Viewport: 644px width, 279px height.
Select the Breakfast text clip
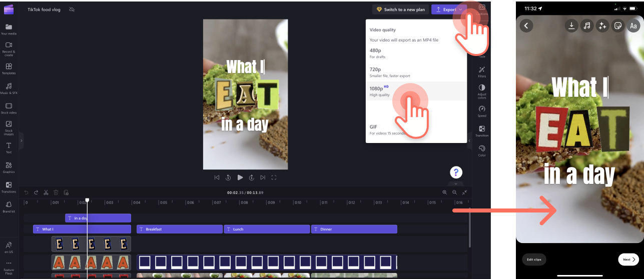(x=180, y=229)
